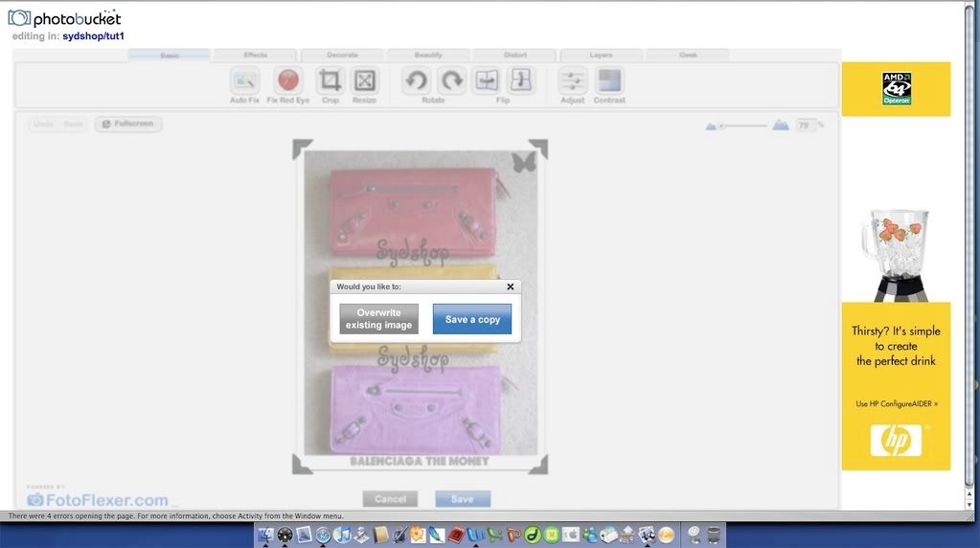Viewport: 980px width, 548px height.
Task: Click the Auto Fix tool icon
Action: 244,80
